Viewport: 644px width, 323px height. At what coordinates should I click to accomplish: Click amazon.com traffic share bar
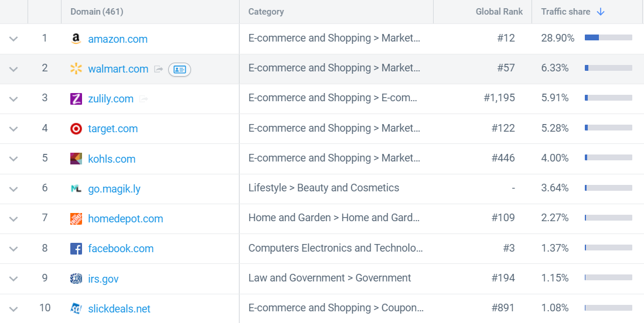click(x=608, y=37)
